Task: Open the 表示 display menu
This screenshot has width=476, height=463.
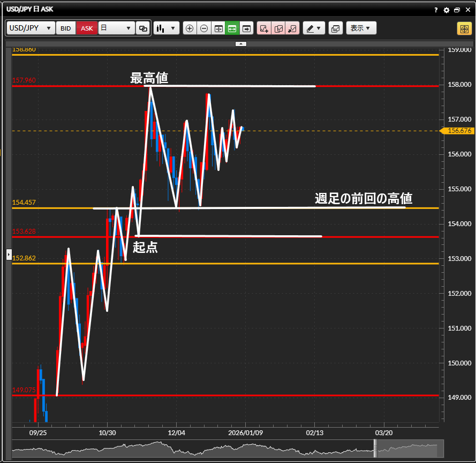Action: 361,28
